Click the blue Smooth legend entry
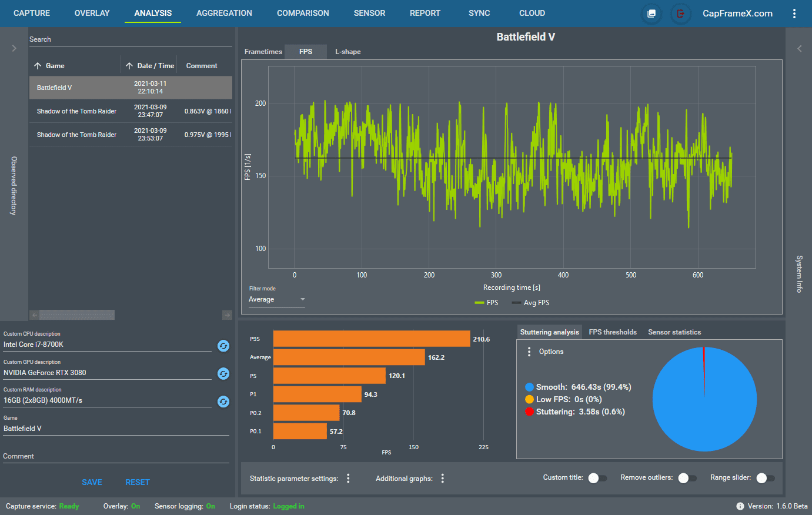 pyautogui.click(x=578, y=387)
